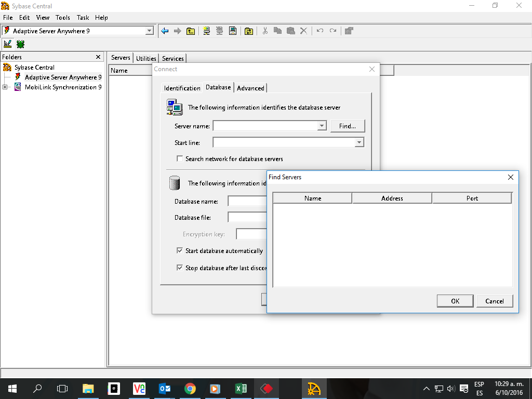Click the Disconnect toolbar icon
This screenshot has width=532, height=399.
point(220,31)
